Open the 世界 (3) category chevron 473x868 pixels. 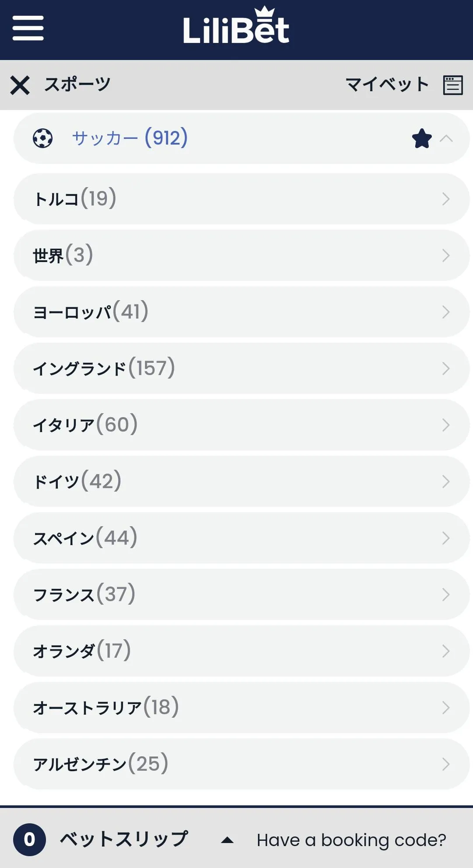point(446,255)
